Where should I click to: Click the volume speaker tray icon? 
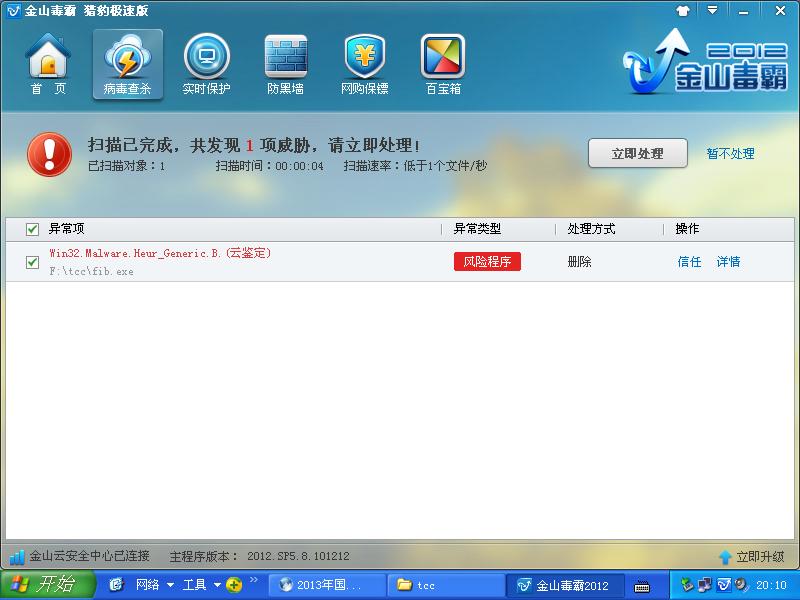coord(741,585)
